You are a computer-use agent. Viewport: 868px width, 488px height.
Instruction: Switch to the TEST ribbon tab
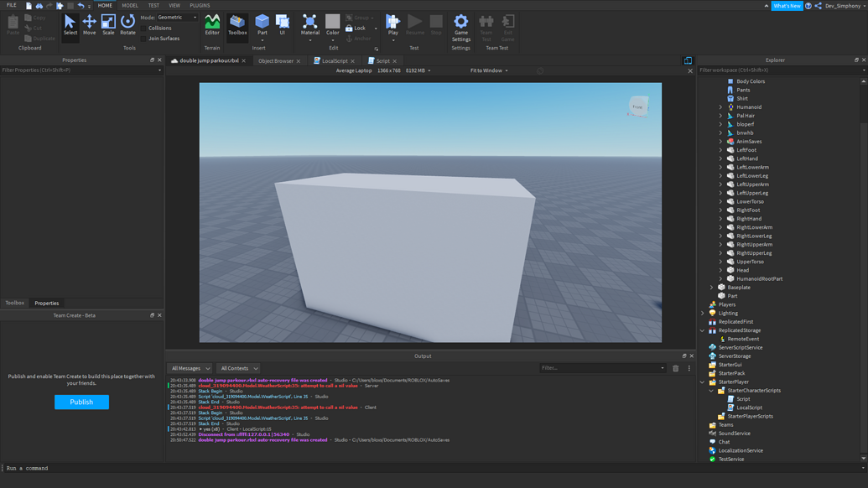(153, 6)
